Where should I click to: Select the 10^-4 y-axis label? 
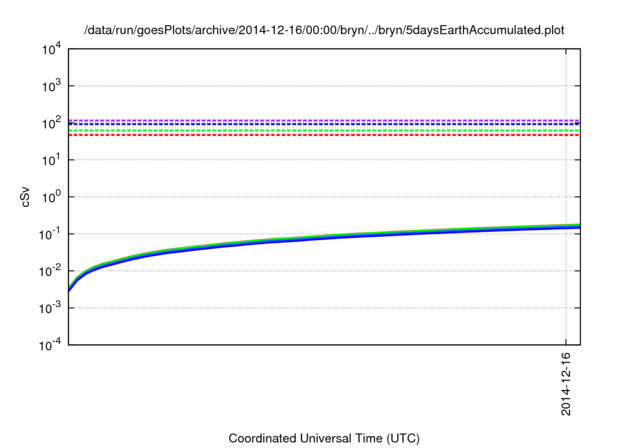pyautogui.click(x=50, y=345)
